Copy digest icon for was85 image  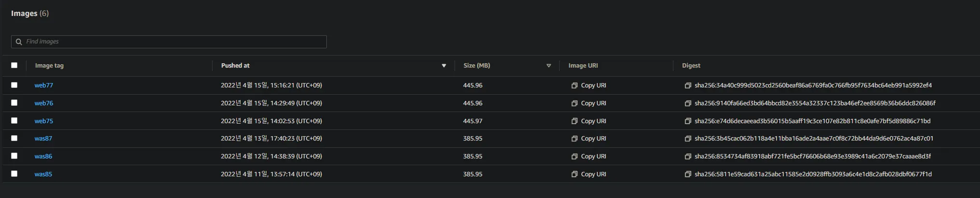[688, 174]
